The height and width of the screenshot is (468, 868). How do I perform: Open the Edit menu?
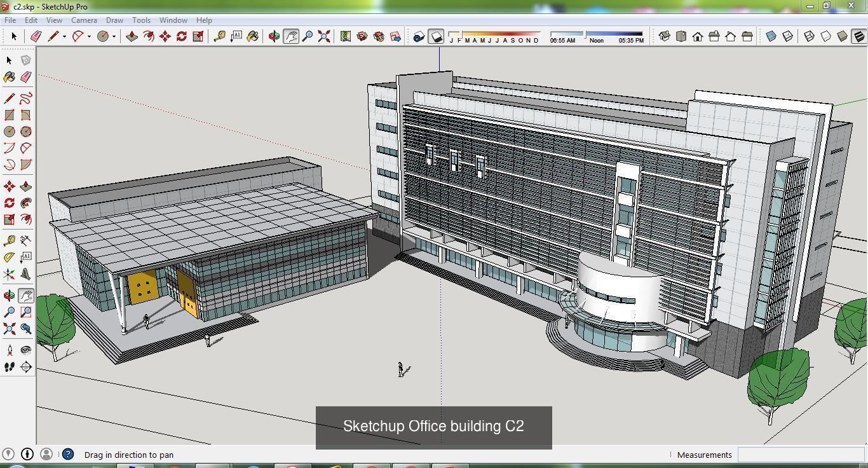click(31, 20)
